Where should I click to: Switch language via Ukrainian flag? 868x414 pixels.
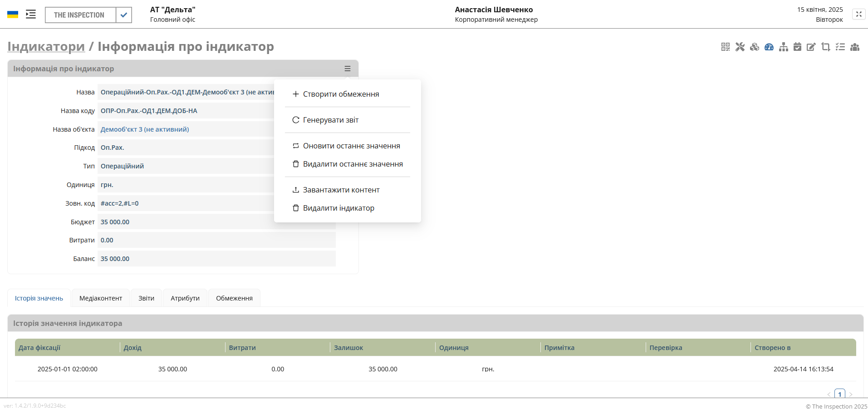point(13,15)
